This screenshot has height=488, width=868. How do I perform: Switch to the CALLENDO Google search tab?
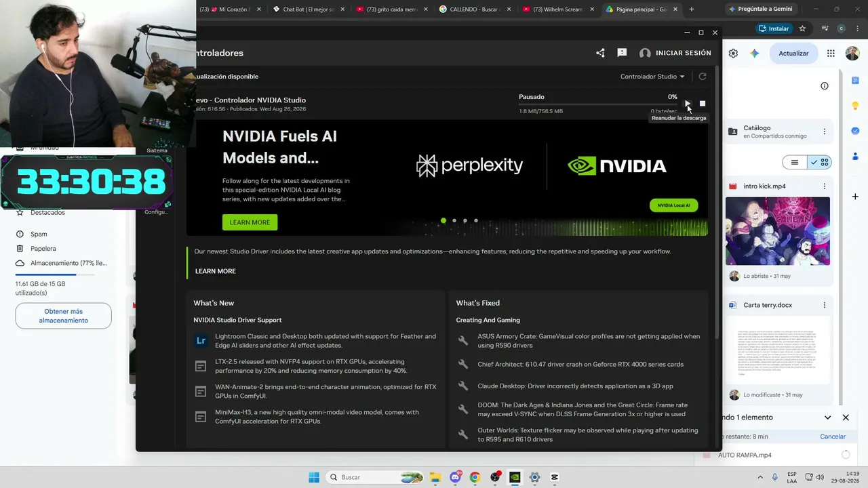(475, 9)
